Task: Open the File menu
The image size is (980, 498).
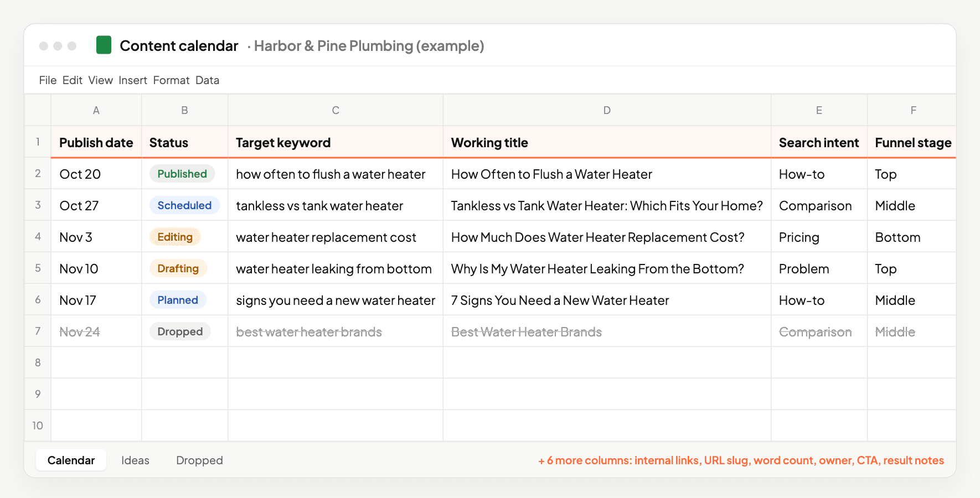Action: (x=48, y=80)
